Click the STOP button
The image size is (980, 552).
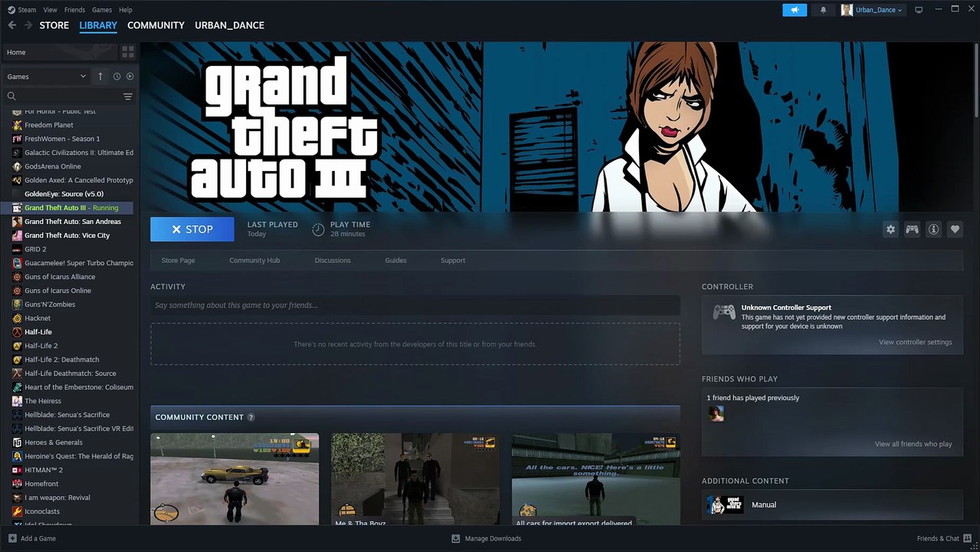[192, 229]
